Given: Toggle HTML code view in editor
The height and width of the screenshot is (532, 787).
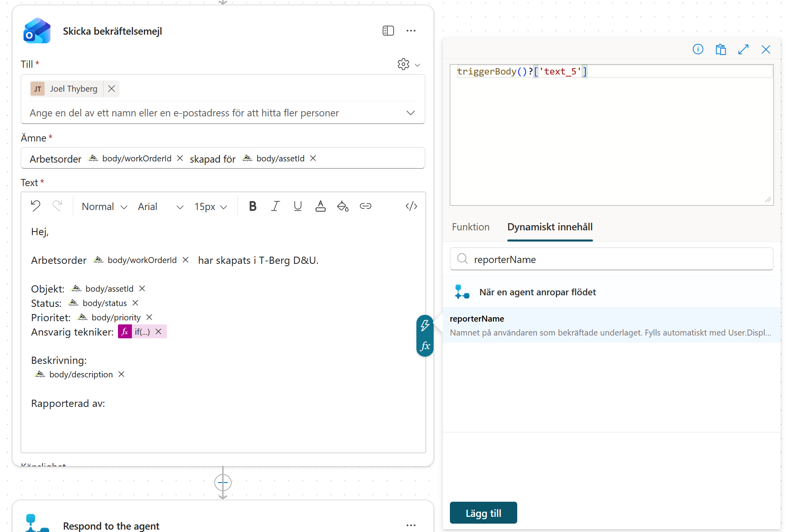Looking at the screenshot, I should [411, 206].
